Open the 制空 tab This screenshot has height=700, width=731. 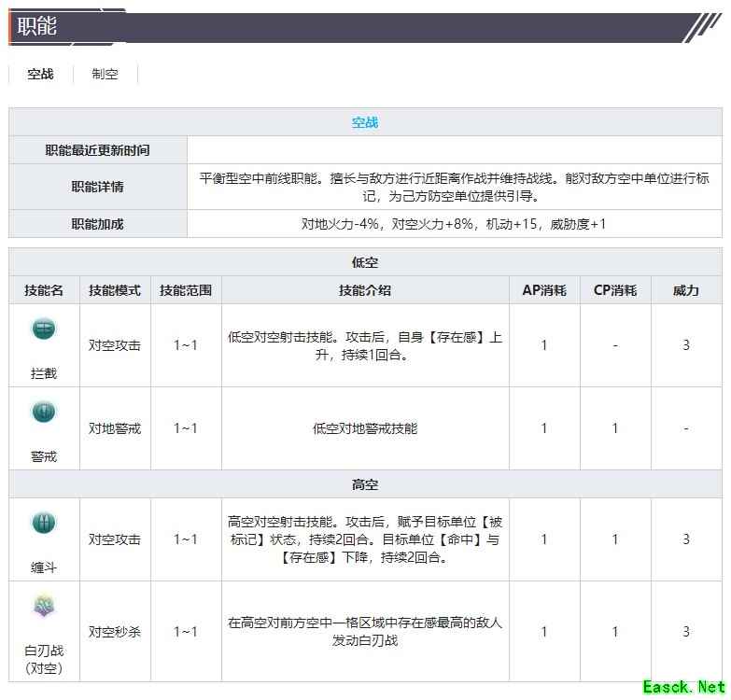(x=105, y=75)
